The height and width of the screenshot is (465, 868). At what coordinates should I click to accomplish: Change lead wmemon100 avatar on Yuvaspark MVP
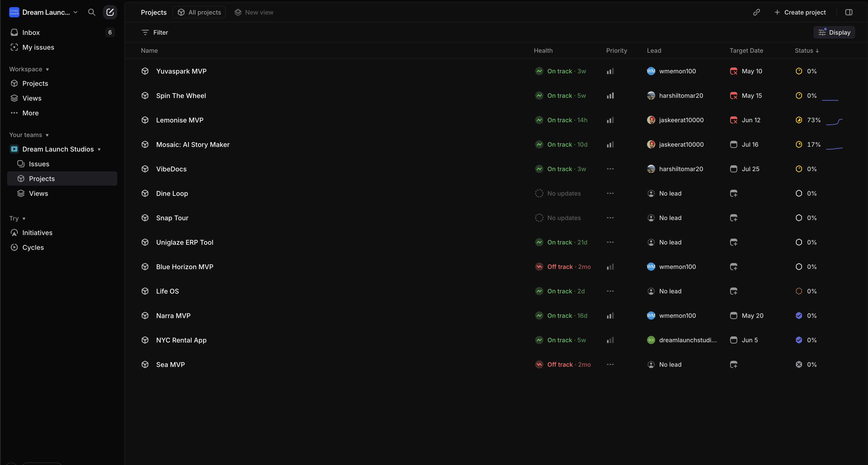point(651,71)
